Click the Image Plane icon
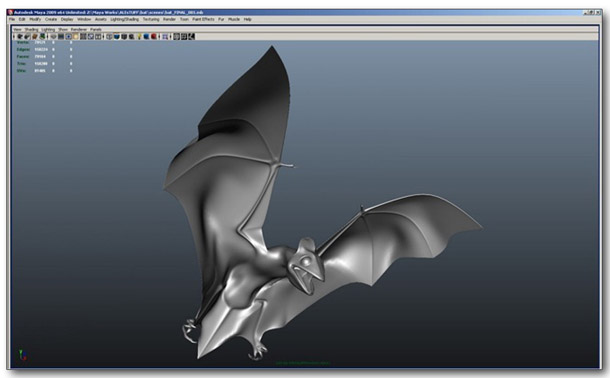Screen dimensions: 610x378 tap(42, 37)
